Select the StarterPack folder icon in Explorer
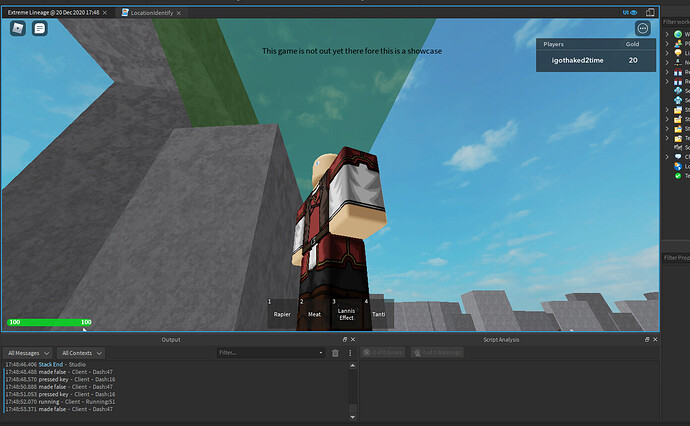 coord(678,119)
